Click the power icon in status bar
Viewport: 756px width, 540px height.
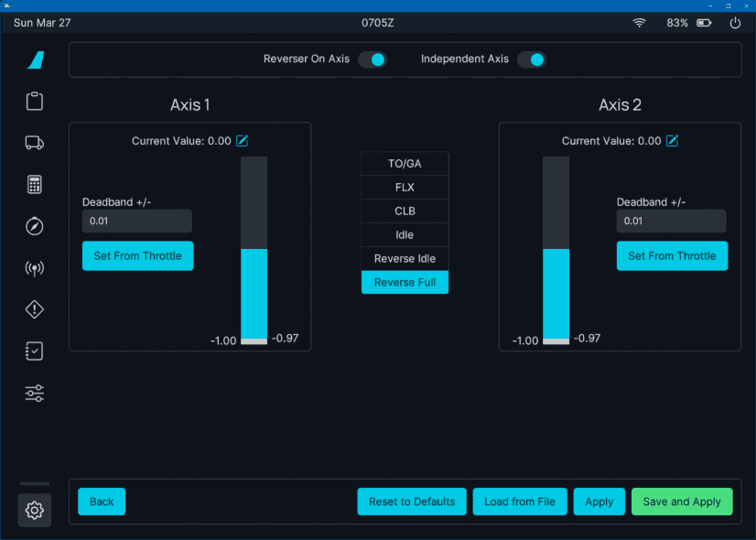735,23
